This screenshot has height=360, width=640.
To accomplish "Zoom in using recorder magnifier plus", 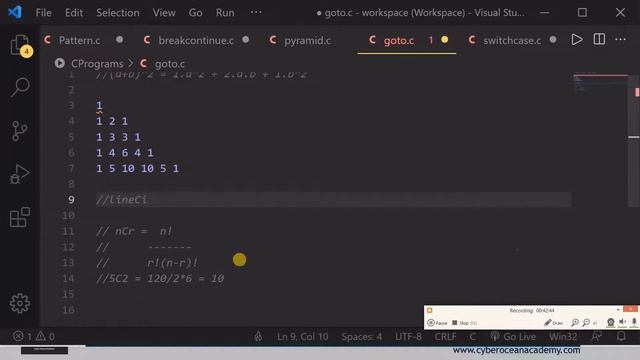I will [575, 323].
